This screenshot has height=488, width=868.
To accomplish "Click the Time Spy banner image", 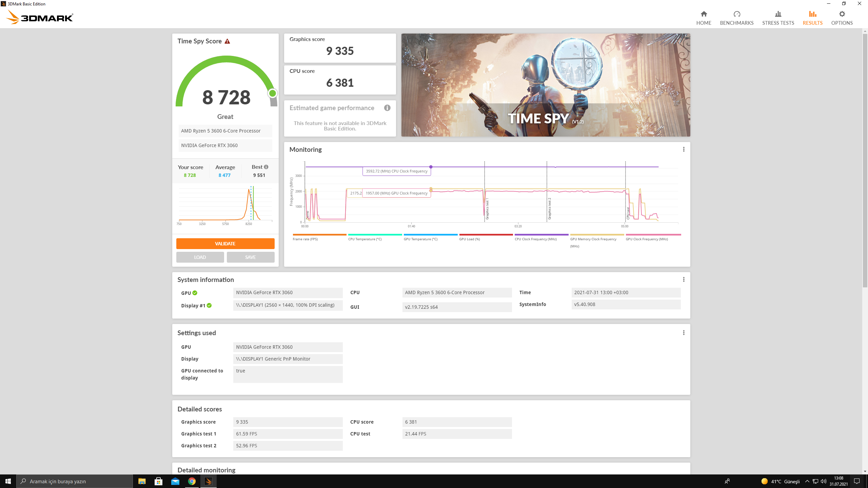I will [x=546, y=85].
